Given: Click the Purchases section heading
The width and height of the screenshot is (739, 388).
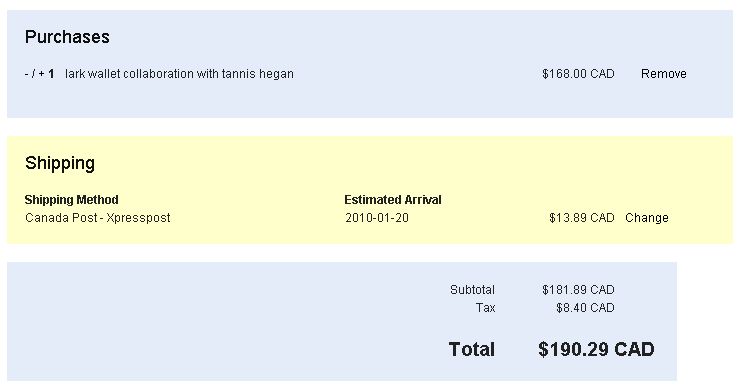Looking at the screenshot, I should (x=67, y=37).
